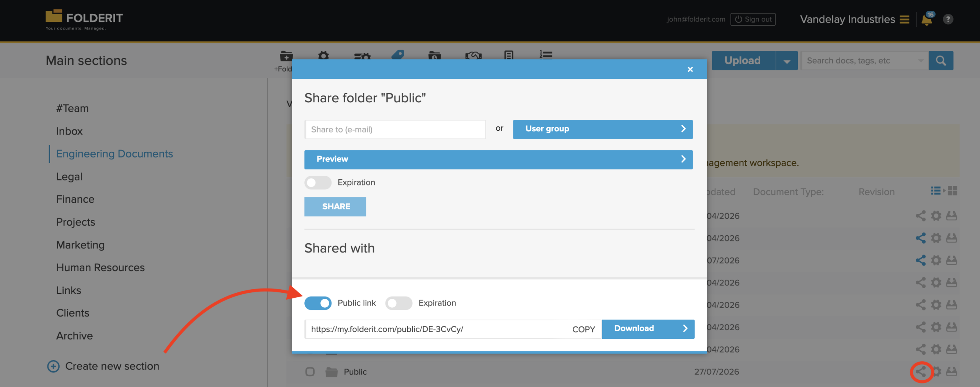Switch to grid view icon
This screenshot has width=980, height=387.
(x=952, y=191)
